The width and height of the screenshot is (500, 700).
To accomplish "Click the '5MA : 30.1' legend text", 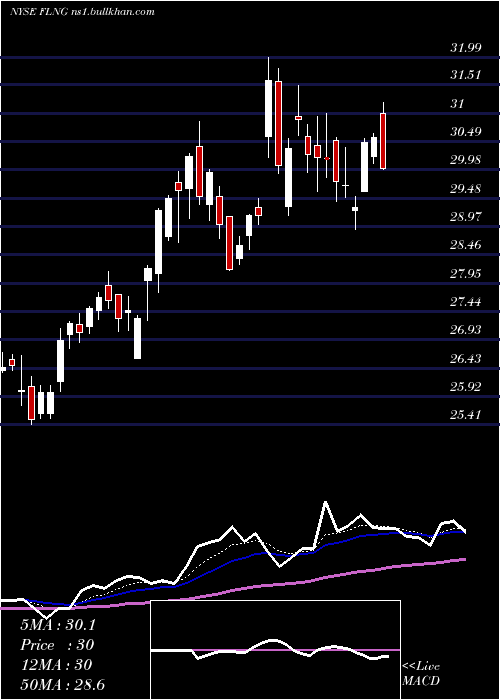I will click(58, 625).
